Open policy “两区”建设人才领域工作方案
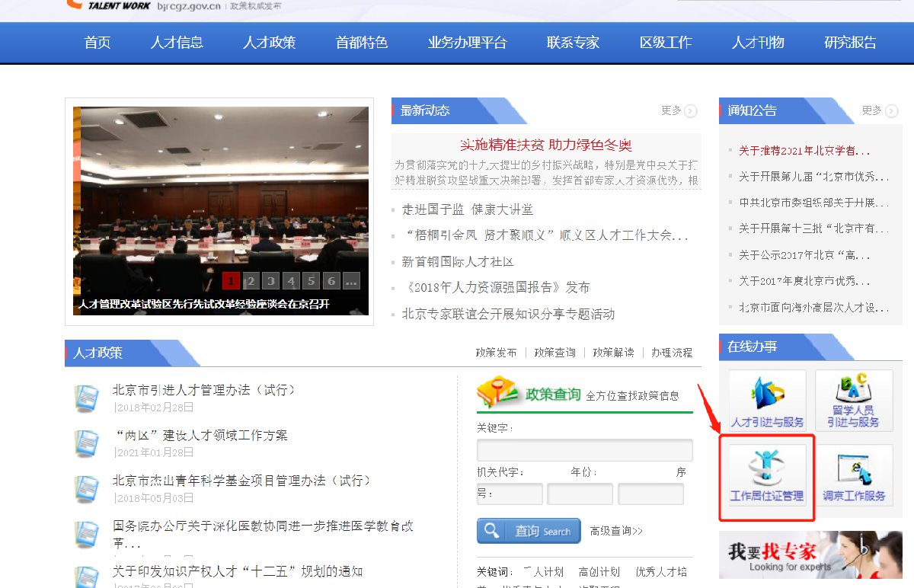The width and height of the screenshot is (914, 588). (x=200, y=436)
